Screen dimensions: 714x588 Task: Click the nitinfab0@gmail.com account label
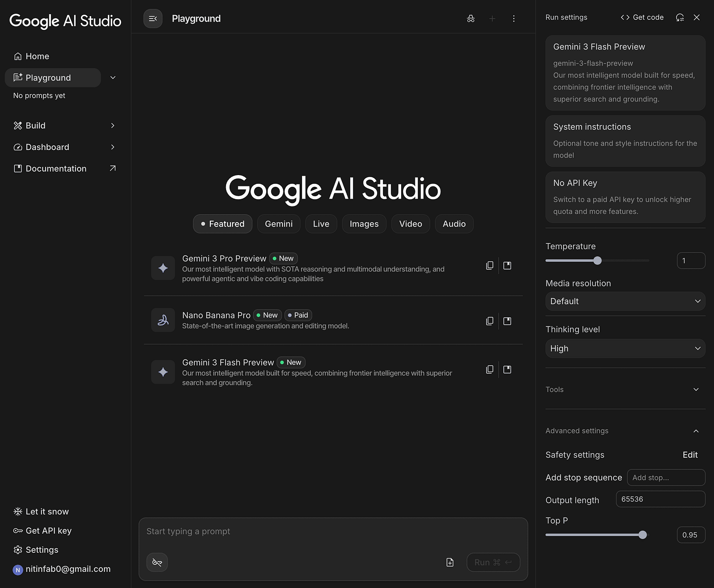click(68, 569)
